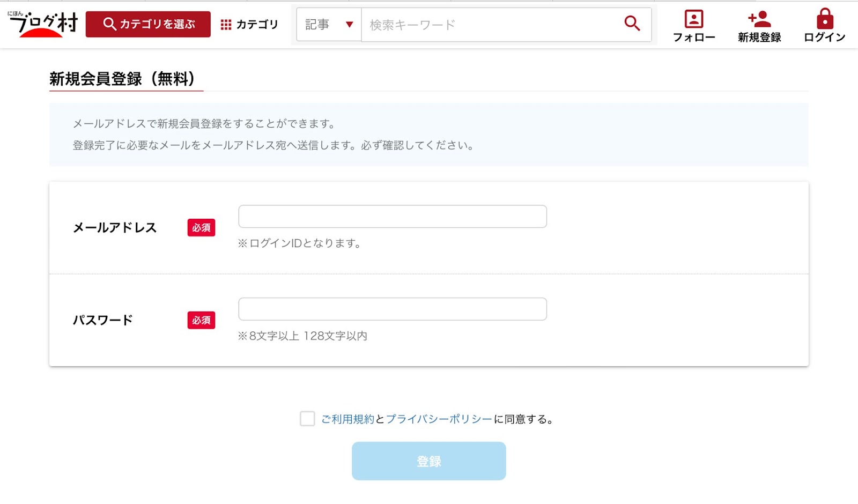This screenshot has width=858, height=504.
Task: Click the 登録 submit button
Action: pos(429,461)
